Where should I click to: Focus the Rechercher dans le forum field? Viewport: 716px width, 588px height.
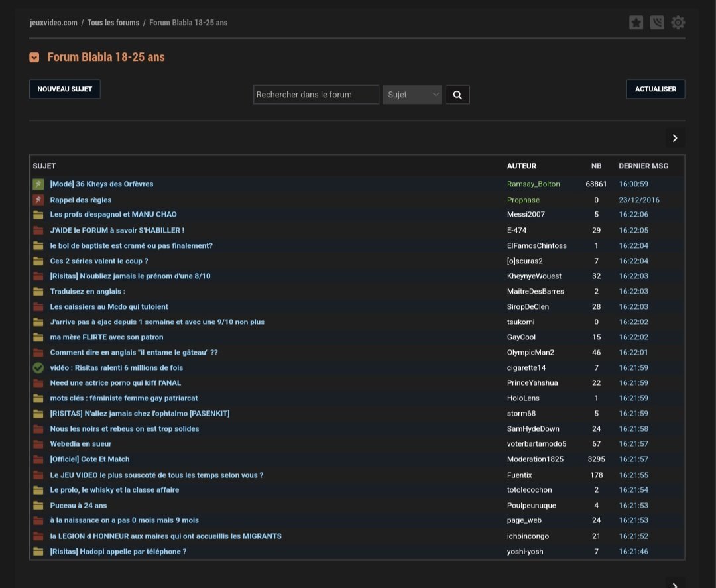coord(316,95)
